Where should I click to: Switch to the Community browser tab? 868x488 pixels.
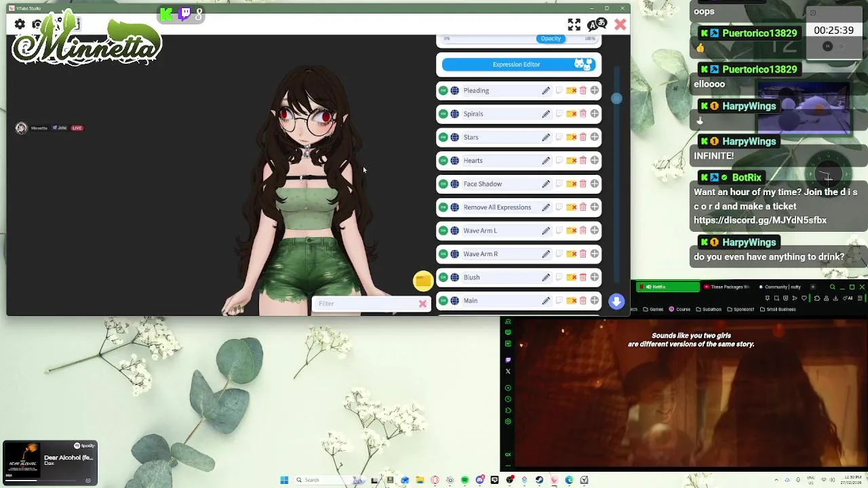pos(782,287)
